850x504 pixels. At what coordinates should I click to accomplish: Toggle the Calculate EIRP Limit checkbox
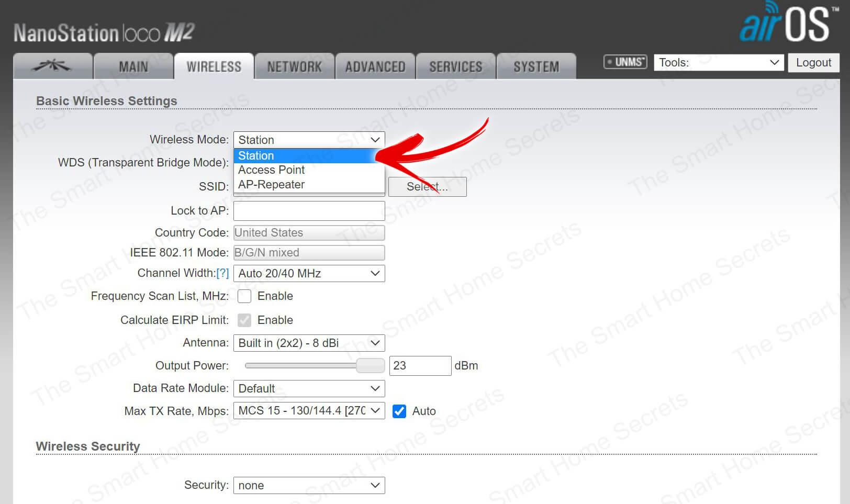244,320
